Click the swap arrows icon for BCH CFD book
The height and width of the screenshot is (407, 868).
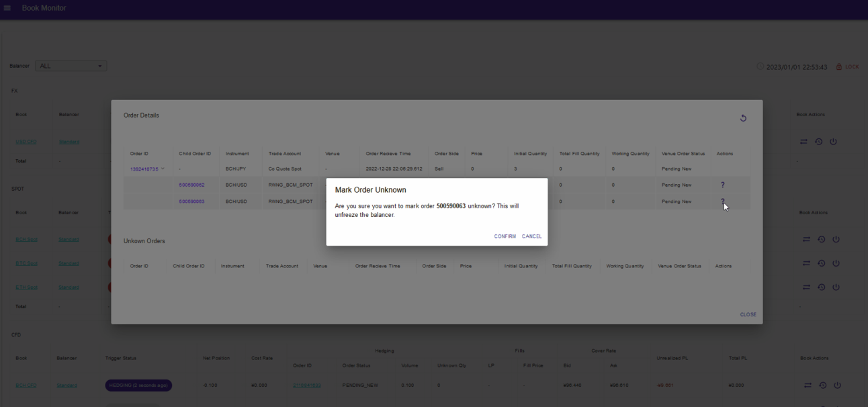808,385
